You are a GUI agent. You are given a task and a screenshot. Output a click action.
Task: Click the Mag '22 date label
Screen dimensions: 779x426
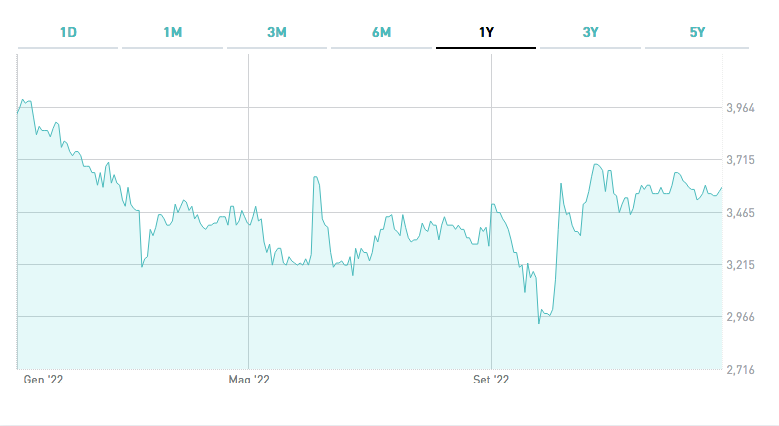point(249,380)
